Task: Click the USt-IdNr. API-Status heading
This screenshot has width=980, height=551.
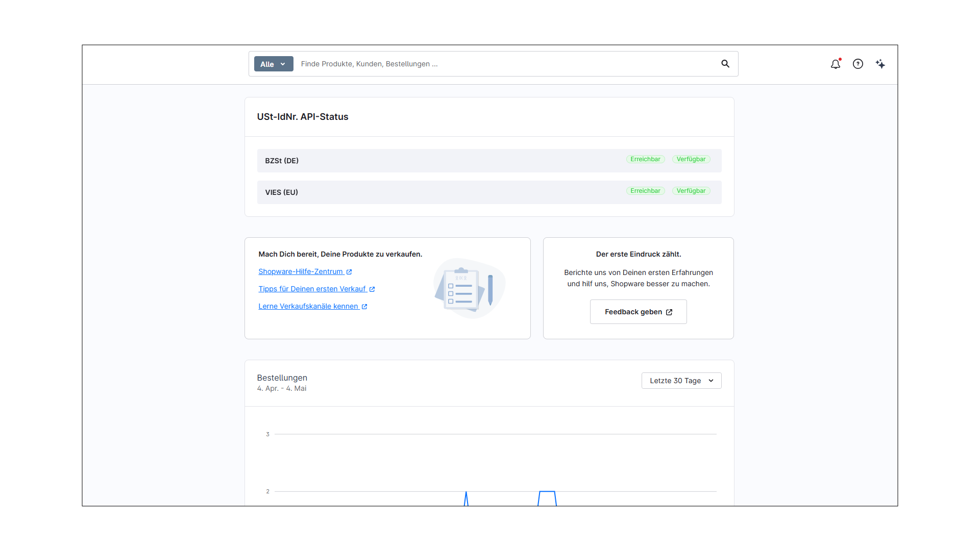Action: [303, 117]
